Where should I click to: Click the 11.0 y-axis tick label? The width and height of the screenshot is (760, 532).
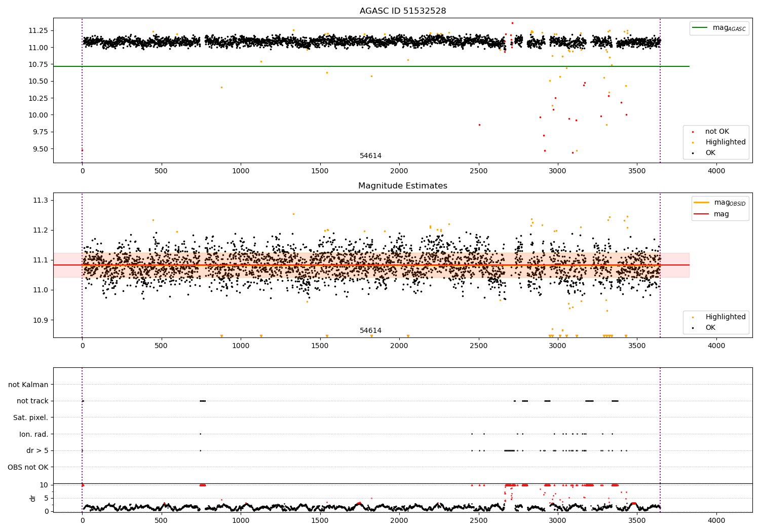click(x=41, y=290)
